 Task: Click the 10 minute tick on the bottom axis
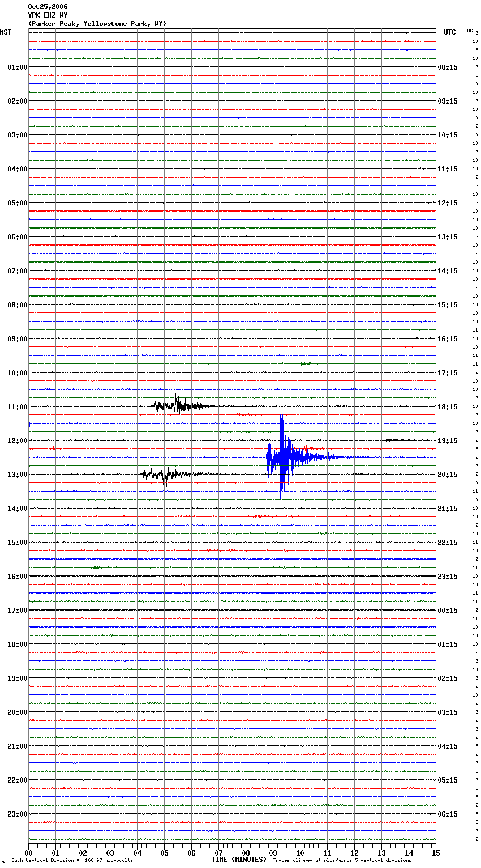point(300,853)
